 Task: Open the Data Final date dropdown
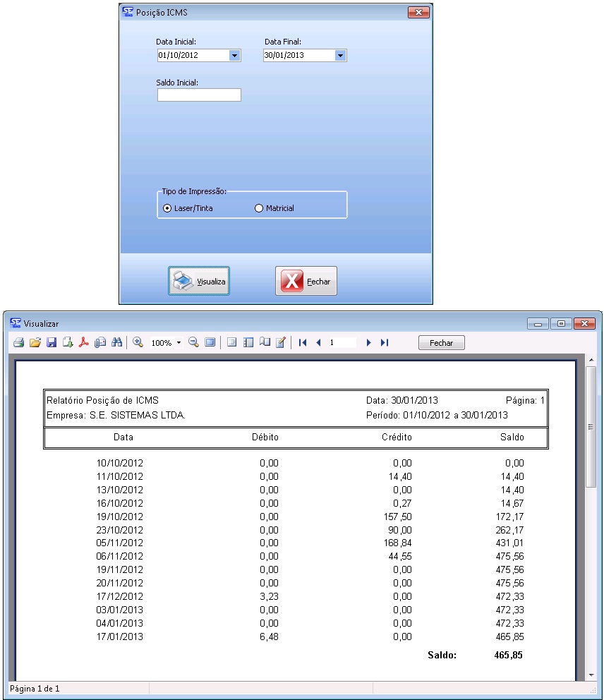(340, 56)
